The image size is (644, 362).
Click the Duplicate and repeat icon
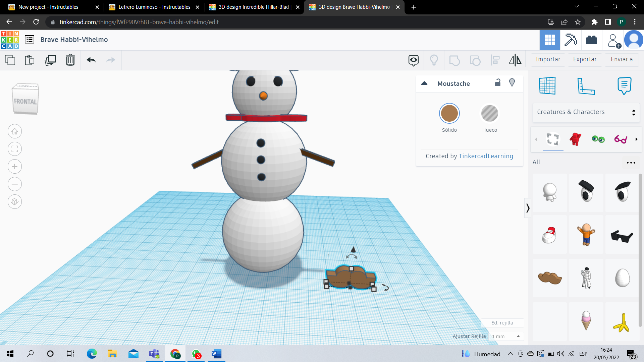50,60
